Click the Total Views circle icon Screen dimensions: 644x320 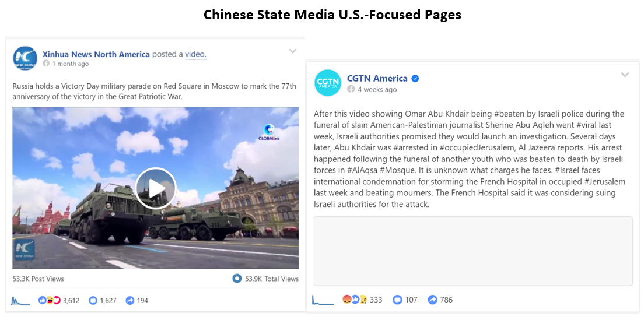pyautogui.click(x=237, y=279)
